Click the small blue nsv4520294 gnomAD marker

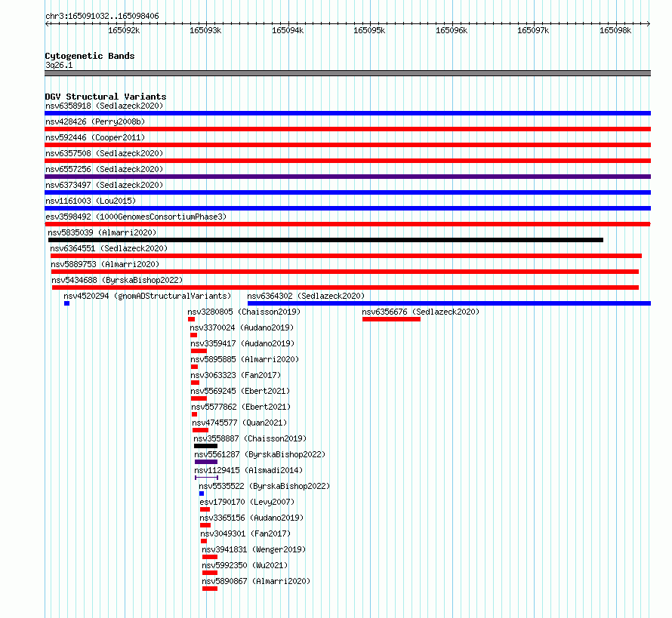tap(67, 303)
